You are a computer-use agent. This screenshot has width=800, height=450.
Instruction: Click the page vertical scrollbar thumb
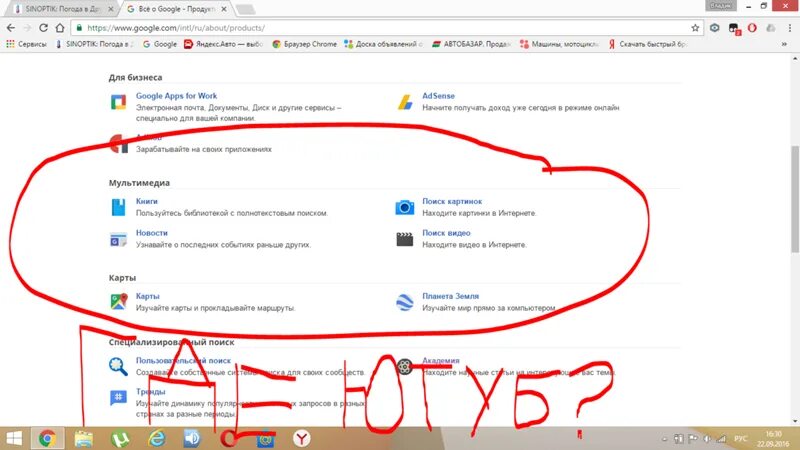[x=795, y=199]
